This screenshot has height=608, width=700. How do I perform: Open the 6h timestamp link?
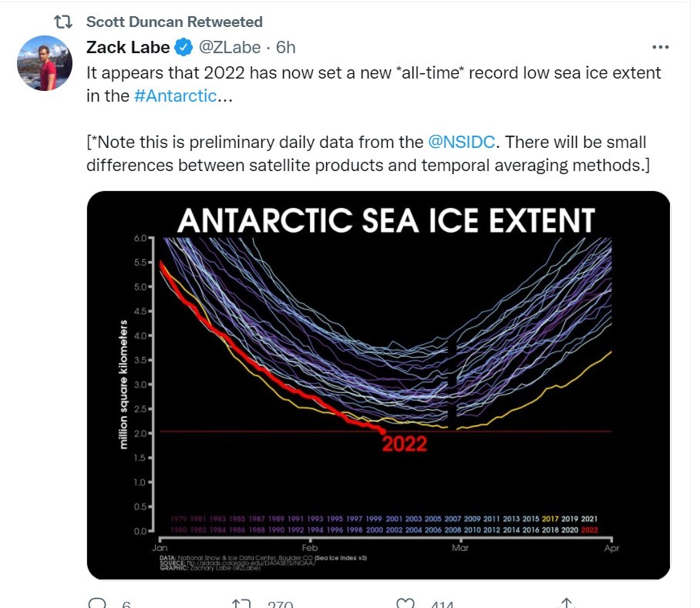pyautogui.click(x=286, y=47)
